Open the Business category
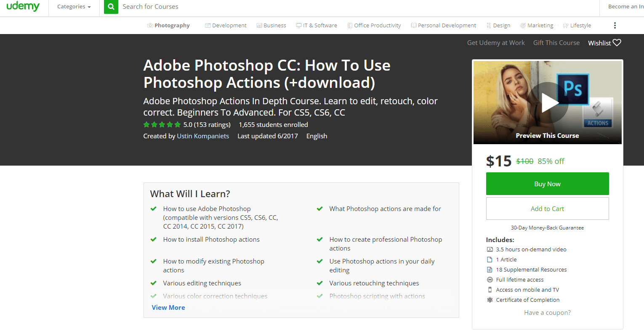 271,26
